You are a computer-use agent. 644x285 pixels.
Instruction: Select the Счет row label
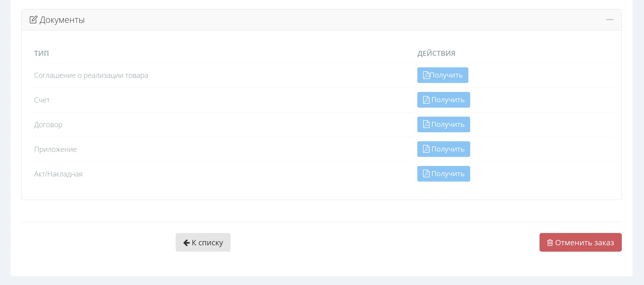point(42,100)
